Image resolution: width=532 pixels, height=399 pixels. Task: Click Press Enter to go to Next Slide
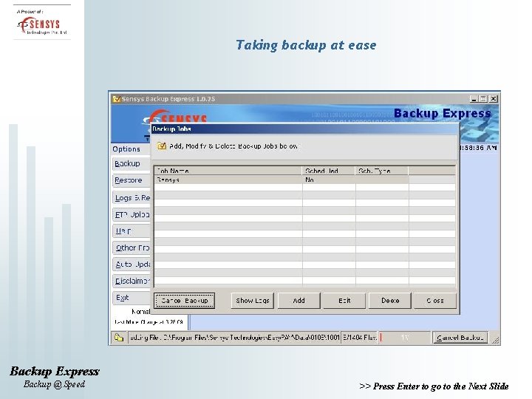point(434,386)
